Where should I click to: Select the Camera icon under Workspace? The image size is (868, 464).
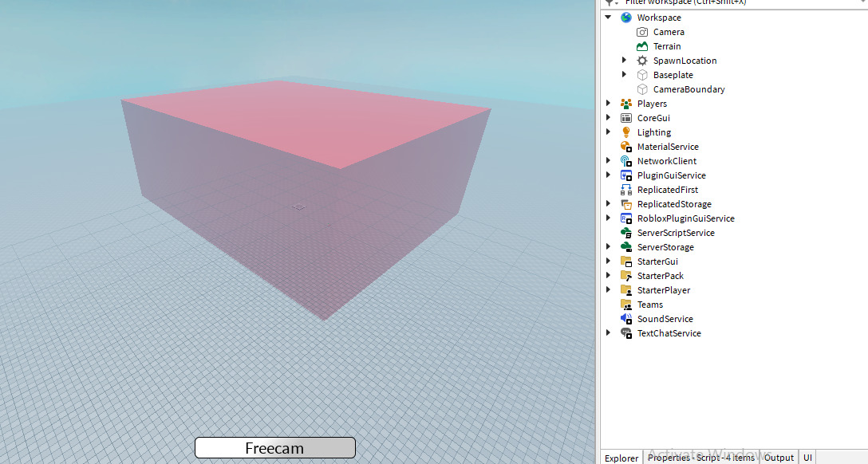coord(643,32)
